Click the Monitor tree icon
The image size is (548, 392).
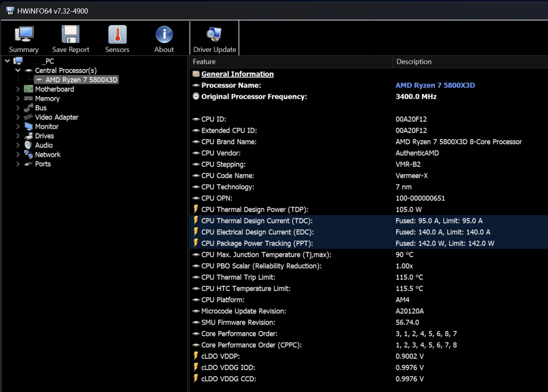tap(28, 127)
